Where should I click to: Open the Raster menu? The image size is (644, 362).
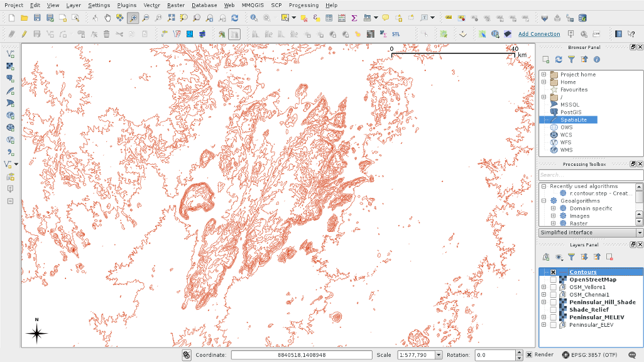tap(175, 5)
